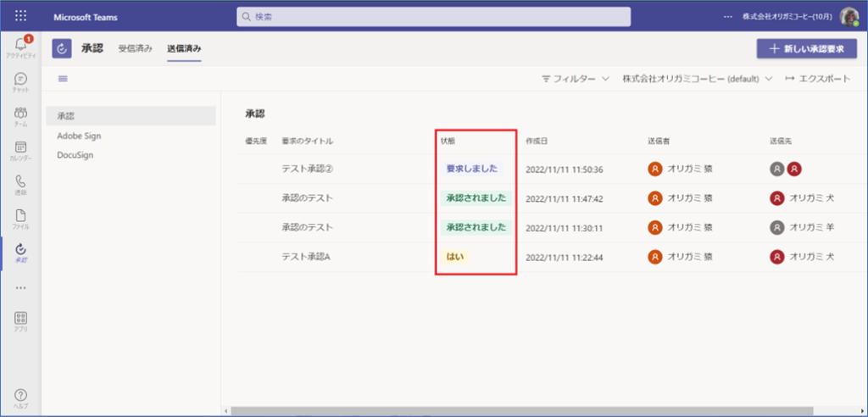Click 新しい承認要求 button
This screenshot has width=868, height=417.
click(x=805, y=48)
